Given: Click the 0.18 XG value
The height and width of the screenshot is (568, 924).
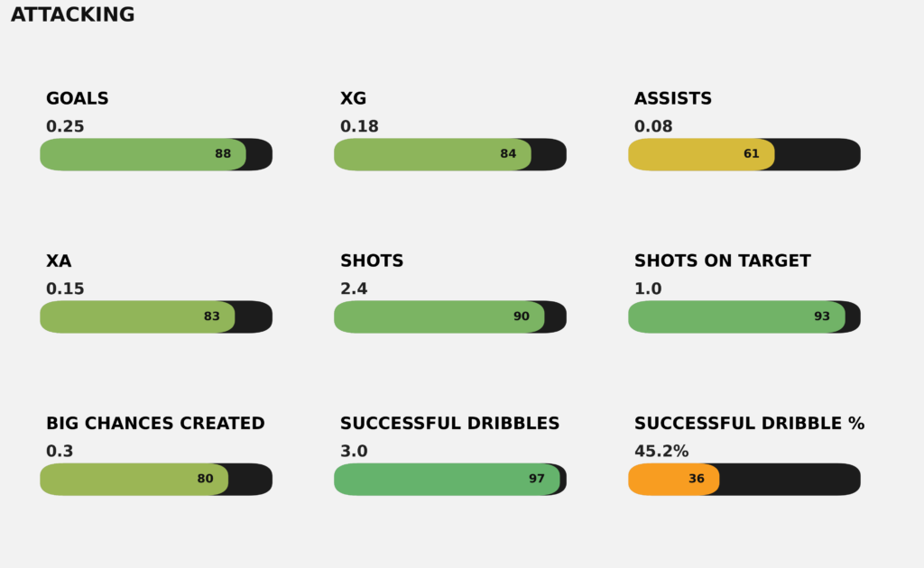Looking at the screenshot, I should [x=359, y=127].
